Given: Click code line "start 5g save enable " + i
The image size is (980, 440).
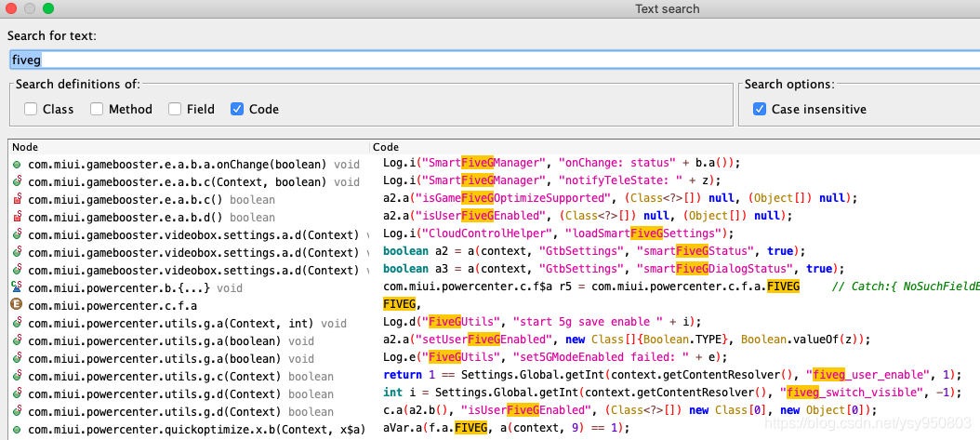Looking at the screenshot, I should pyautogui.click(x=542, y=322).
